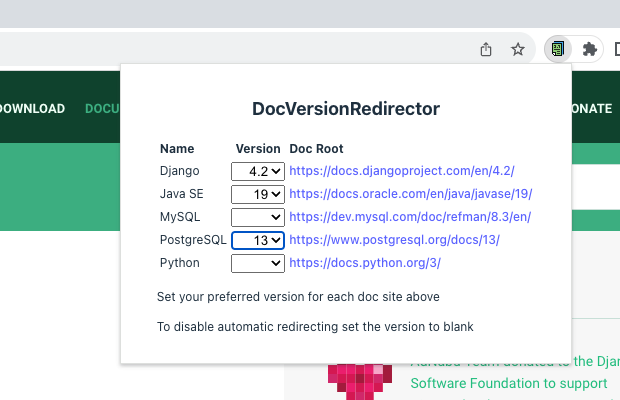Click the PostgreSQL row name label

[193, 240]
